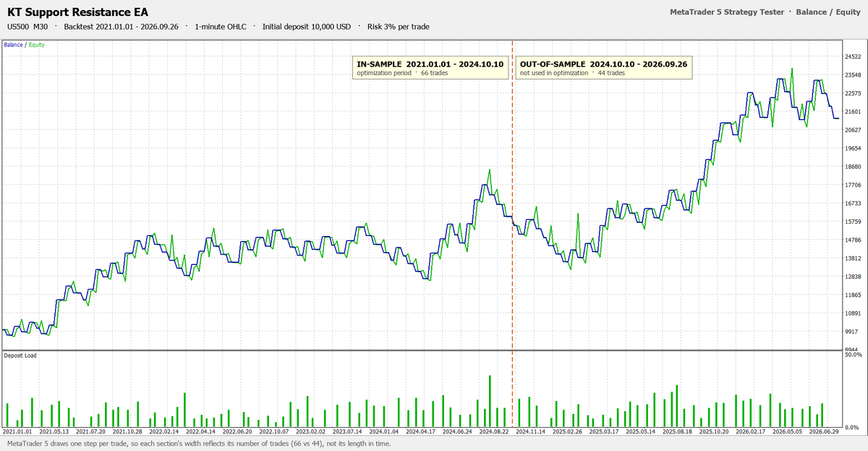Viewport: 868px width, 451px height.
Task: Click the x-axis date label 2021.10.28
Action: click(127, 431)
